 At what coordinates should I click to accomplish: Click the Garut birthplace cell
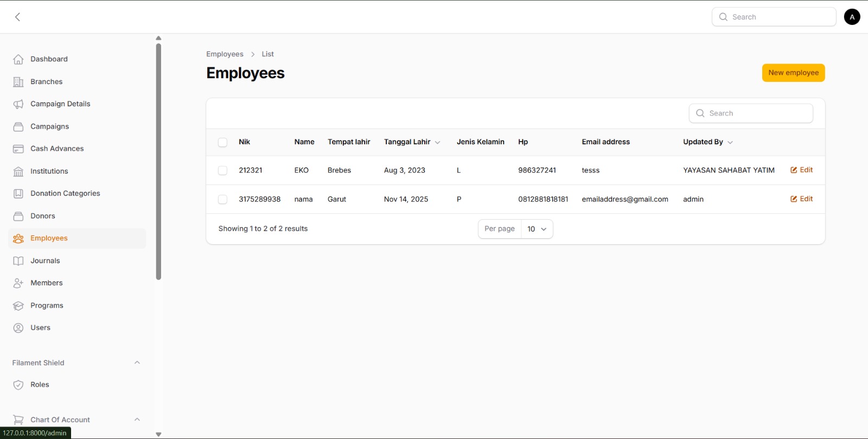coord(337,200)
